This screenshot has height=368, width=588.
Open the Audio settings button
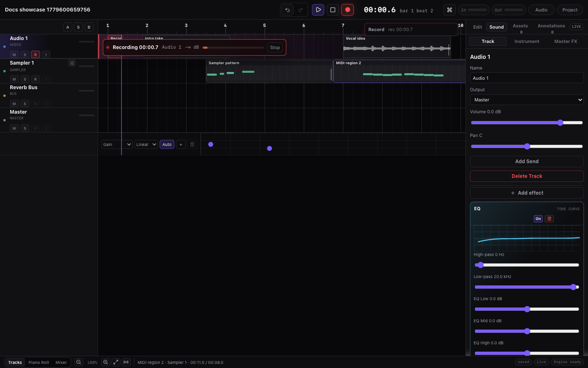coord(541,10)
